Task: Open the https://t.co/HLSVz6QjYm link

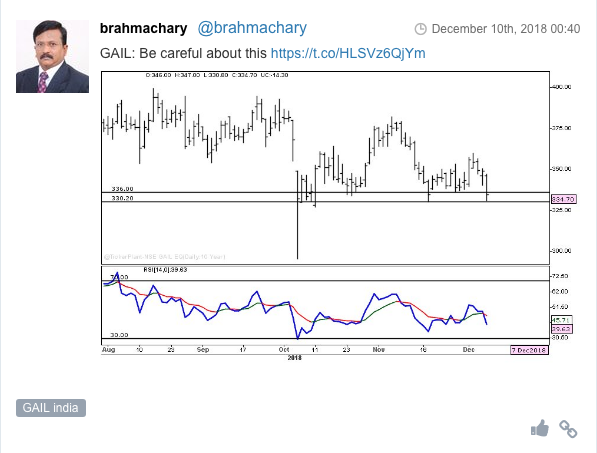Action: [348, 53]
